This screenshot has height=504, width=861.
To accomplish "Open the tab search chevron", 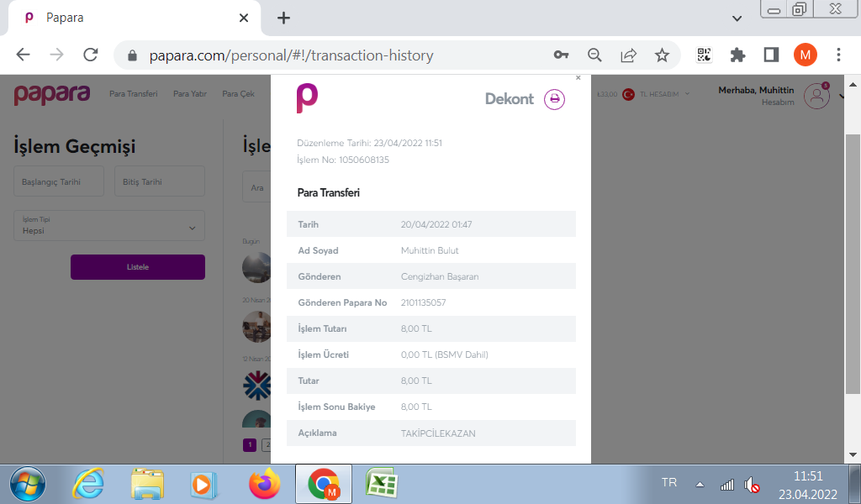I will pyautogui.click(x=737, y=18).
